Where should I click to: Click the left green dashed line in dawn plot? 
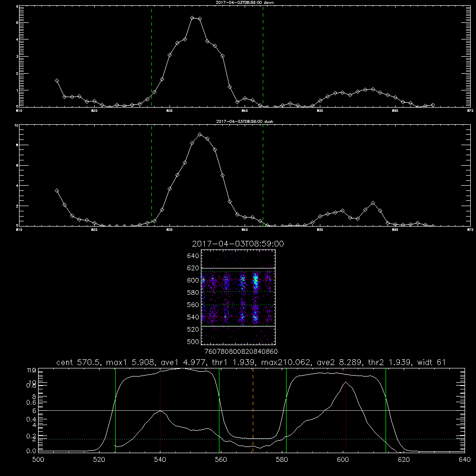tap(151, 56)
